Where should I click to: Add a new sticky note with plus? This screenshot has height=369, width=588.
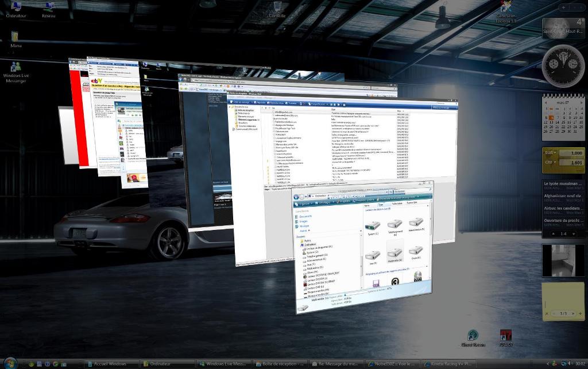(581, 313)
